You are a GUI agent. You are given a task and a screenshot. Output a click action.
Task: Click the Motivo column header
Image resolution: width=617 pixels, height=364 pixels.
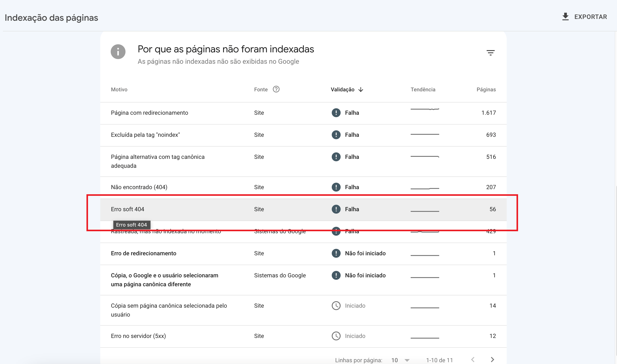[x=119, y=90]
